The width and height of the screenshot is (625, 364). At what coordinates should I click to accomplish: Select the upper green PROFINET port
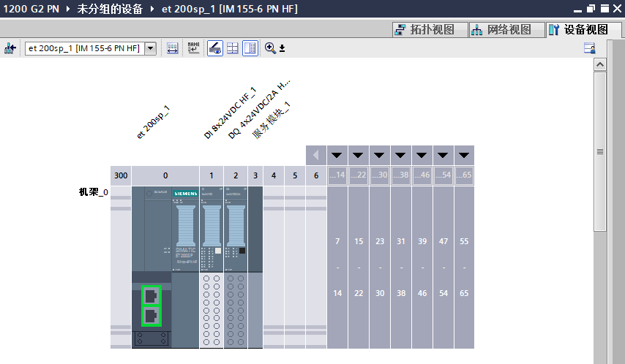pos(151,295)
